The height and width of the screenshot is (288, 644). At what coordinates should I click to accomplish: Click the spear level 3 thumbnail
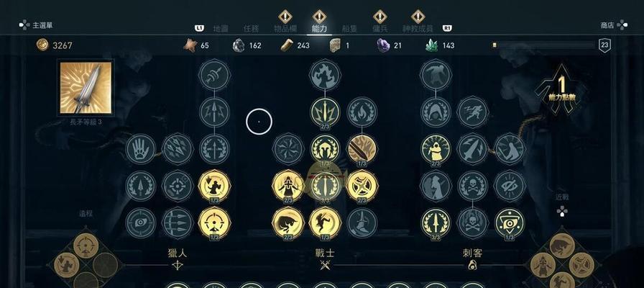(86, 88)
